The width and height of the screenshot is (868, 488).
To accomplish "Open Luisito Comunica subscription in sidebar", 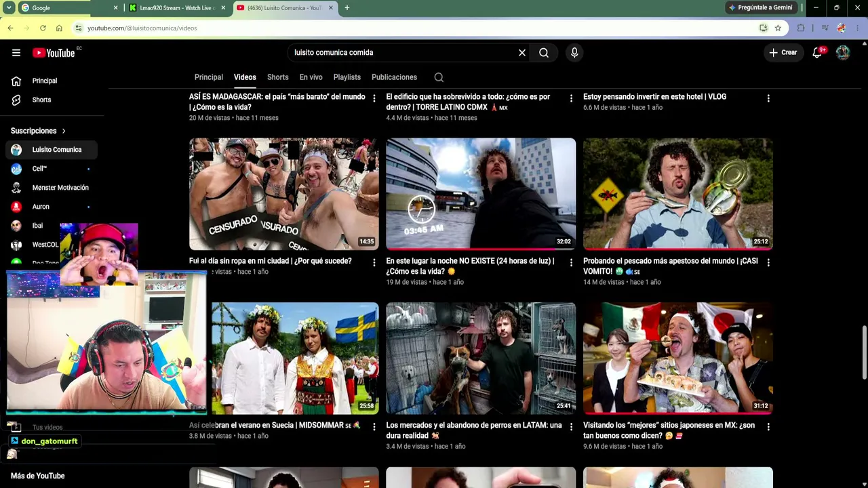I will pyautogui.click(x=52, y=150).
